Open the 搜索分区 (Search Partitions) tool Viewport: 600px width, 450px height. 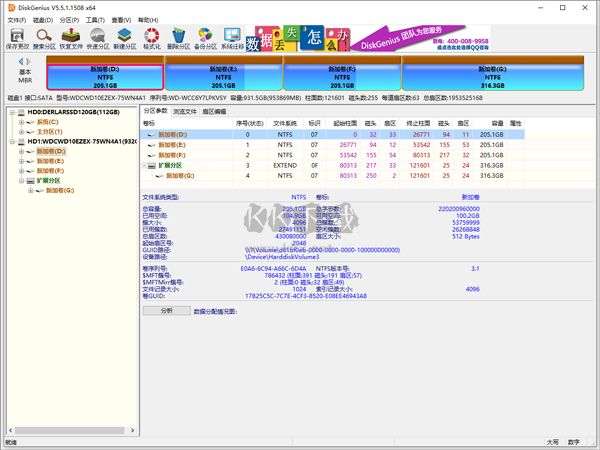tap(45, 38)
